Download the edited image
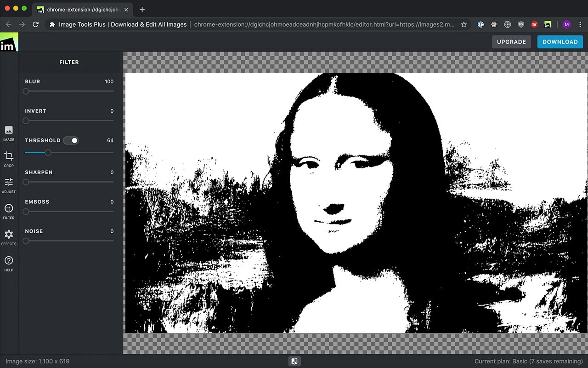This screenshot has width=588, height=368. click(x=560, y=42)
